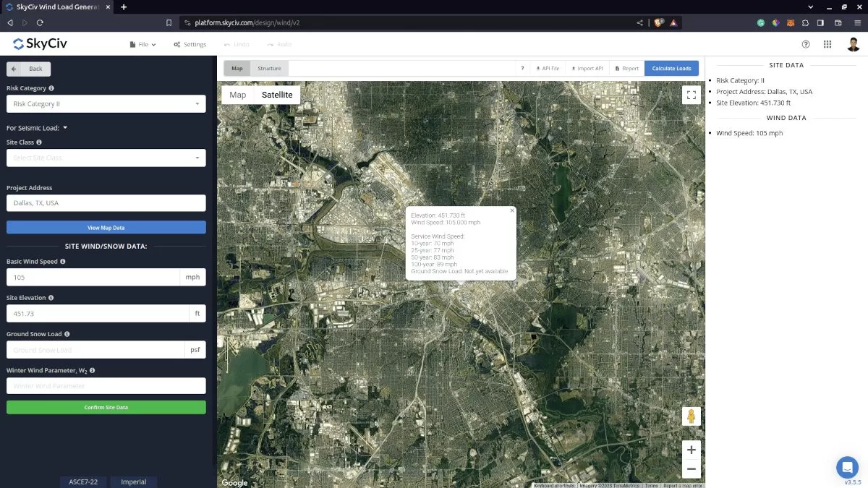
Task: Open the Select Site Class dropdown
Action: click(x=106, y=158)
